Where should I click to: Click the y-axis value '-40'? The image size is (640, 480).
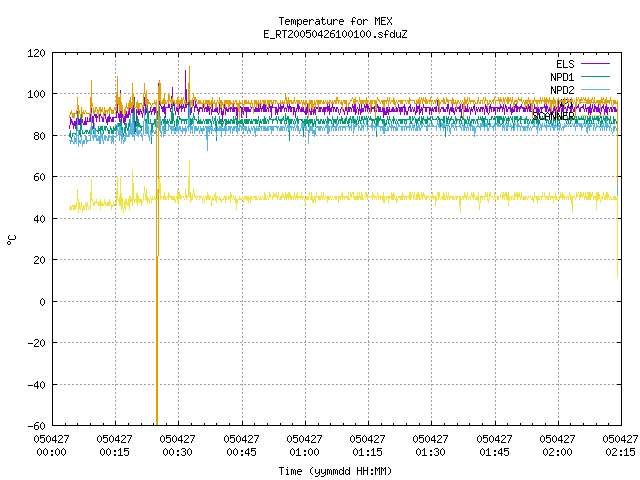[36, 385]
